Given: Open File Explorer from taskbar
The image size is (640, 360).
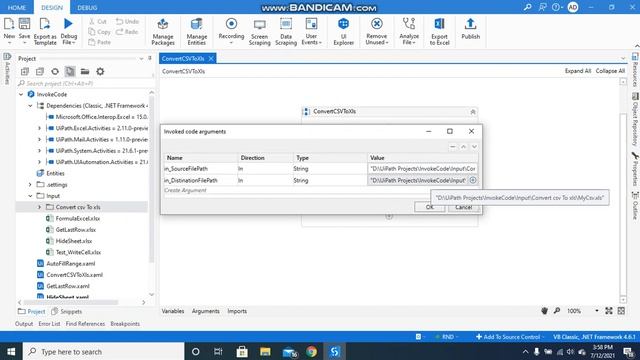Looking at the screenshot, I should 265,351.
